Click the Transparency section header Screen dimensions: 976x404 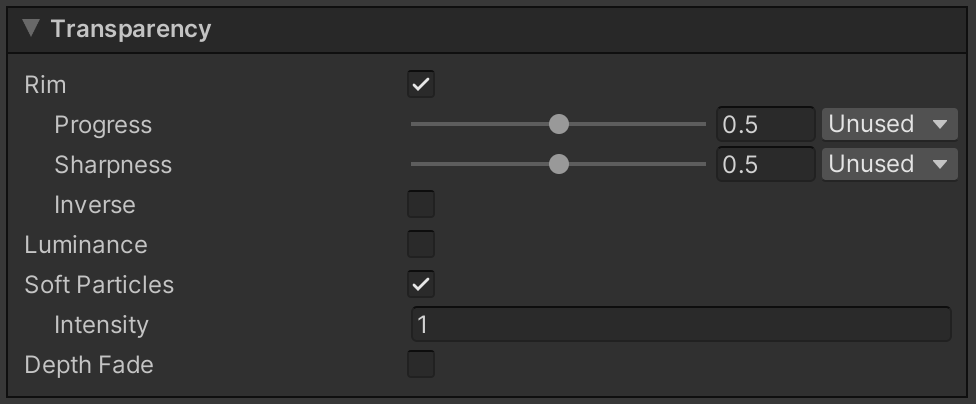(131, 29)
